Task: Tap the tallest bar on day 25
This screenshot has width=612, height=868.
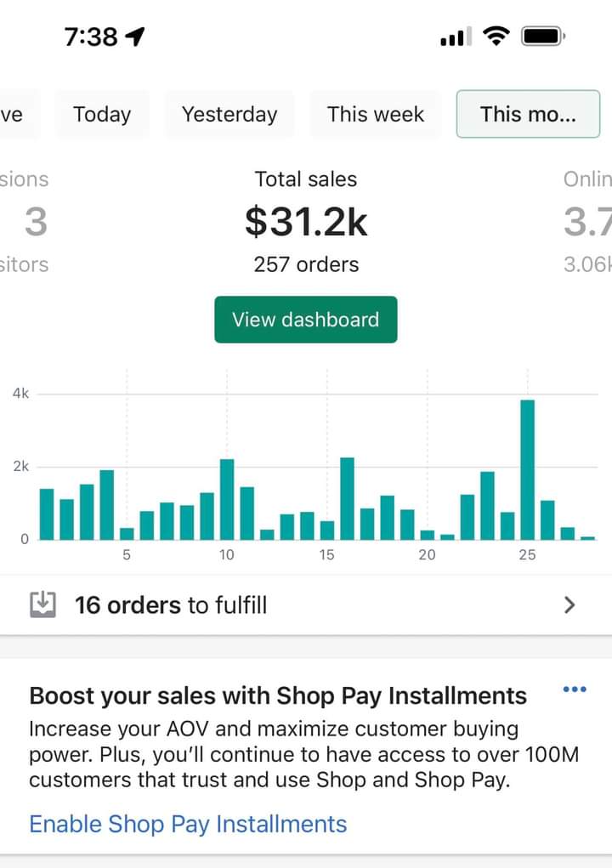Action: coord(528,469)
